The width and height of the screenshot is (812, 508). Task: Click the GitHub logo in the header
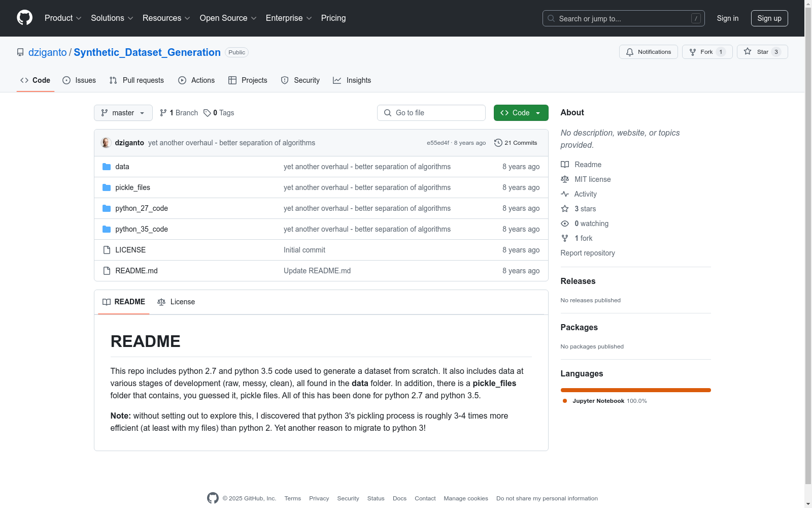(24, 18)
